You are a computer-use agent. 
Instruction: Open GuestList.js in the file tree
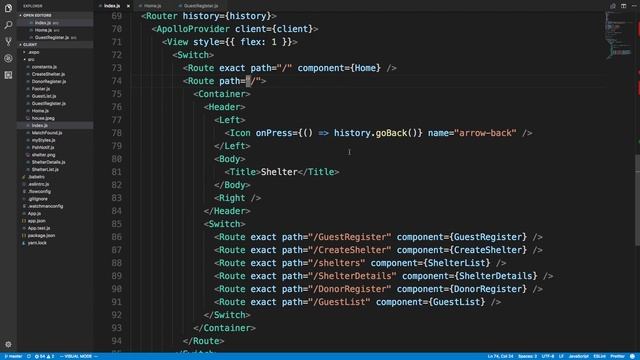pos(44,96)
